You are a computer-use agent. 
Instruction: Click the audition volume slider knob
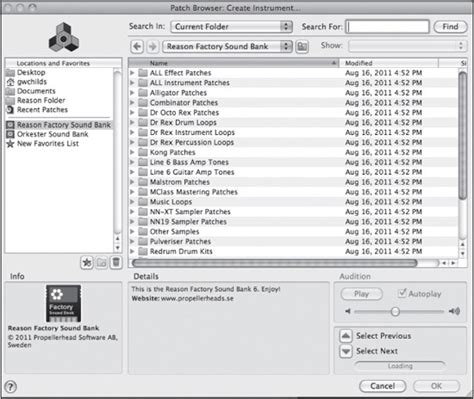(395, 311)
